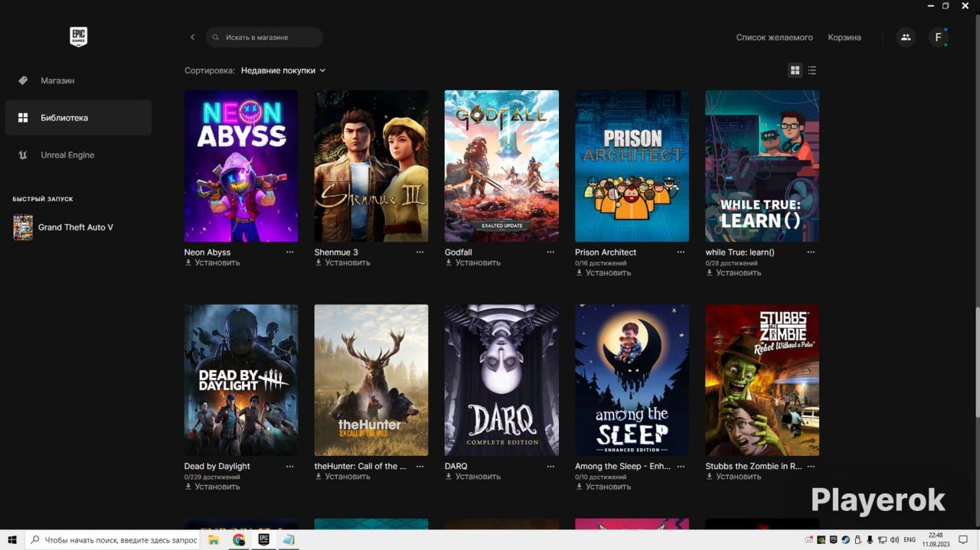Image resolution: width=980 pixels, height=550 pixels.
Task: Click the 0/229 достижений achievements text
Action: 212,477
